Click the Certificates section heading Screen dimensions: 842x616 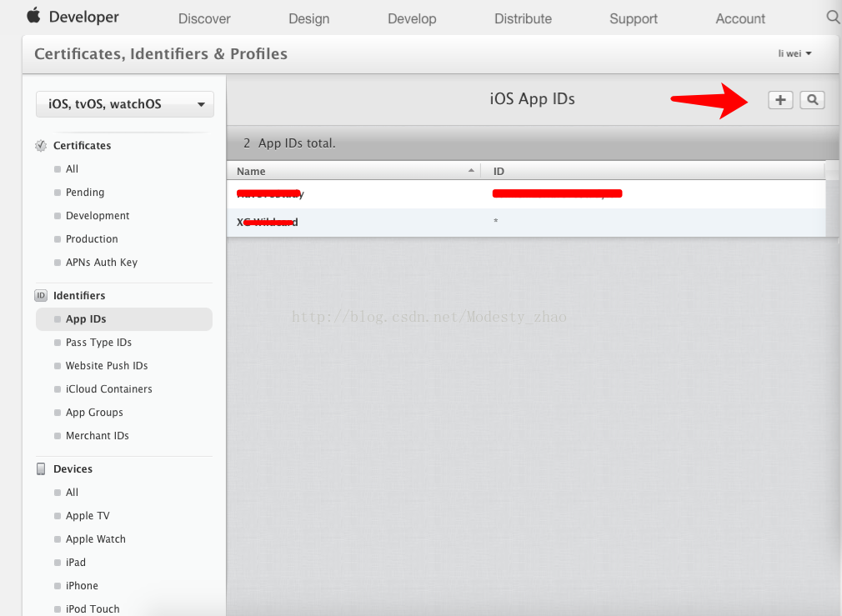pos(83,146)
